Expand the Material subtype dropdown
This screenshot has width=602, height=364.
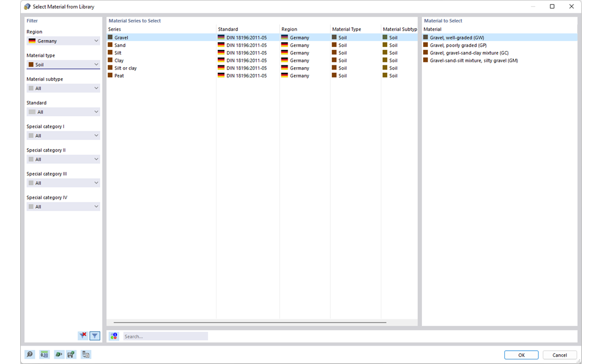(63, 89)
